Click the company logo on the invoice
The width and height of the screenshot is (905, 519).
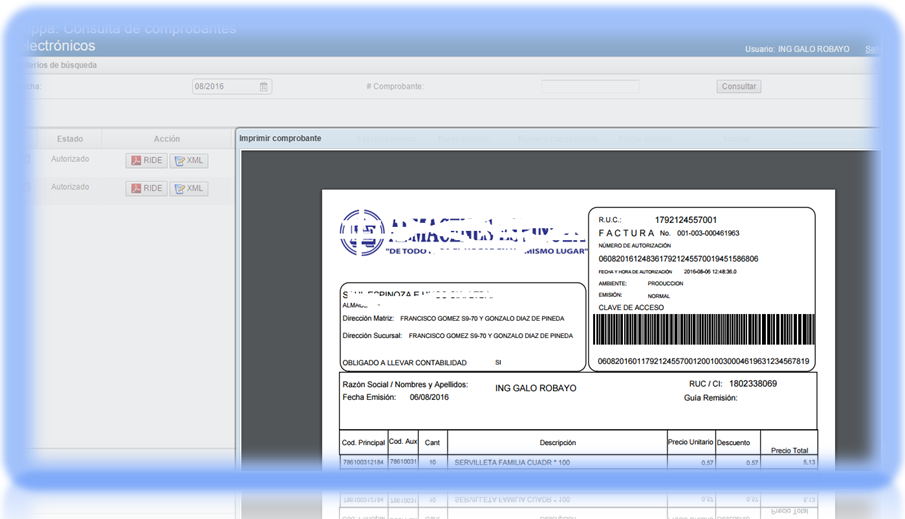pos(361,233)
